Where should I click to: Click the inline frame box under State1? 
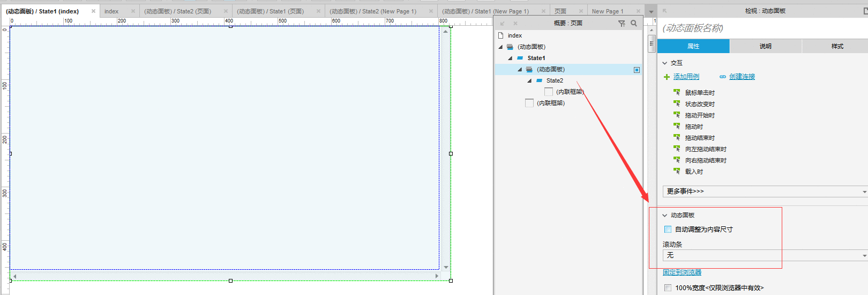[x=529, y=103]
